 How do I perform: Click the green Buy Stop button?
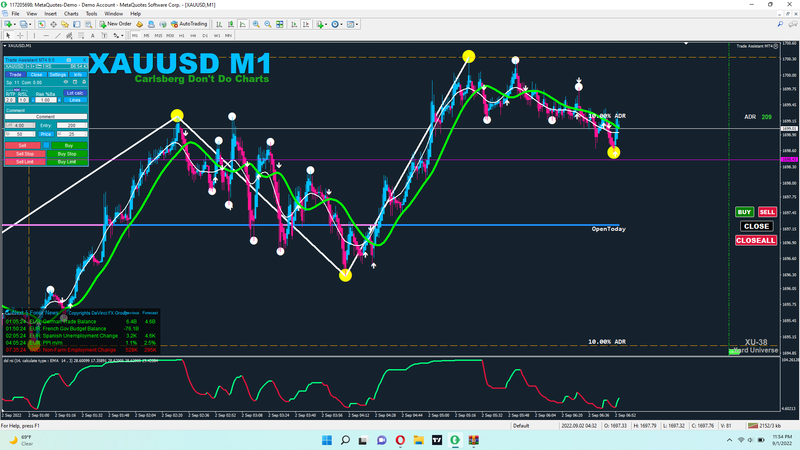point(67,154)
